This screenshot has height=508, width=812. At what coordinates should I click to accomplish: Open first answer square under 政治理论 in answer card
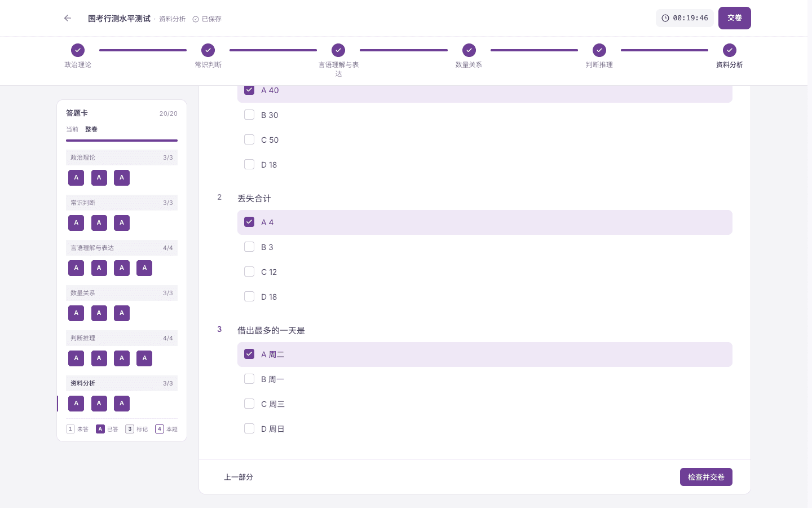[76, 178]
